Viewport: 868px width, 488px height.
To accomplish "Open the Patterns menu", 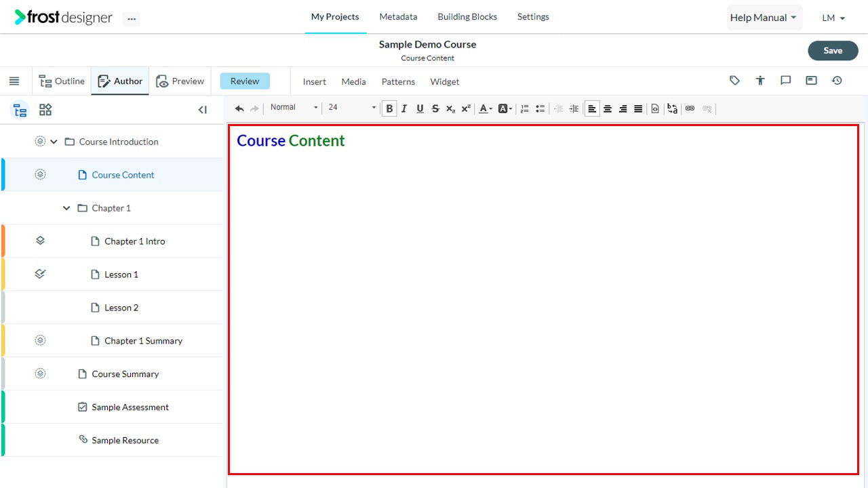I will coord(398,81).
